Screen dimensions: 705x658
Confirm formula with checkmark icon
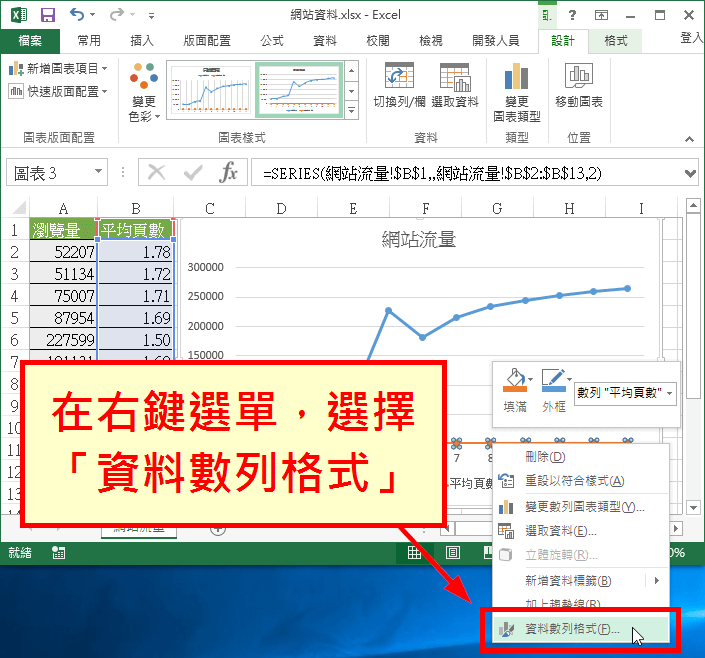click(193, 172)
